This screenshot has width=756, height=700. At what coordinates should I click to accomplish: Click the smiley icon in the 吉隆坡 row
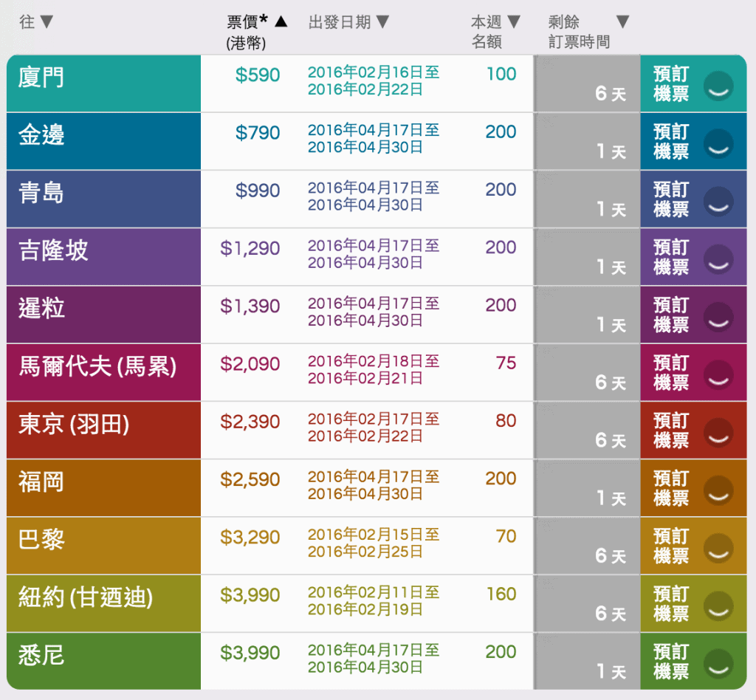click(718, 259)
